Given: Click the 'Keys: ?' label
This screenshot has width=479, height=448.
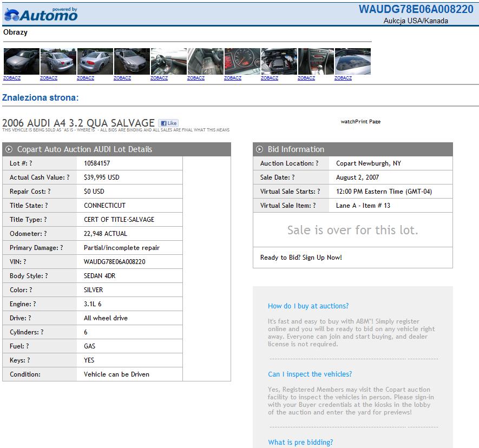Looking at the screenshot, I should pos(20,360).
